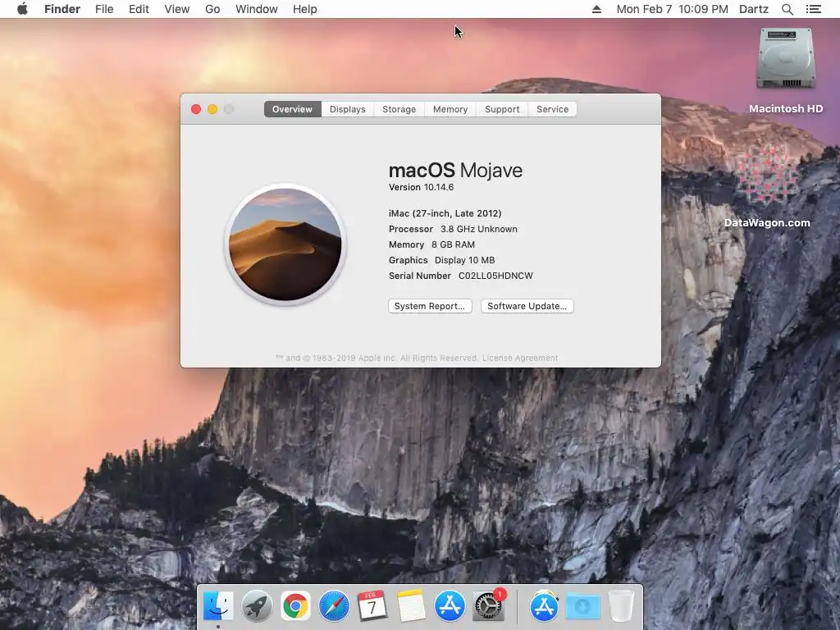Viewport: 840px width, 630px height.
Task: Launch Launchpad rocket icon in Dock
Action: pyautogui.click(x=257, y=606)
